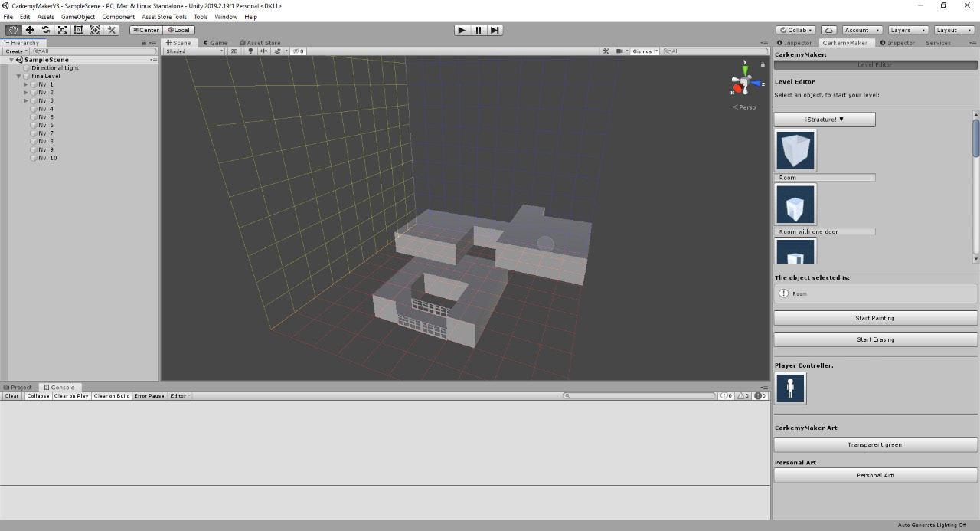The image size is (980, 531).
Task: Select the Rect transform tool
Action: [79, 30]
